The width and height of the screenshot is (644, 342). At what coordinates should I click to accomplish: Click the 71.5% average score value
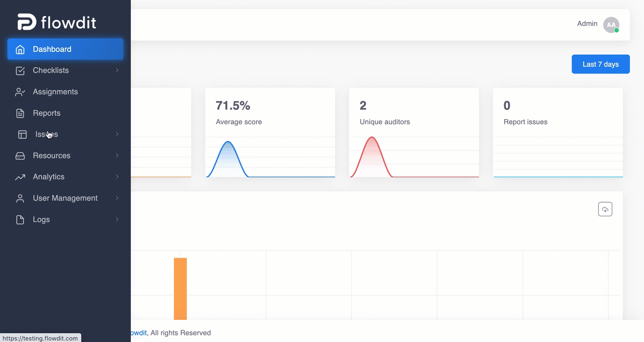tap(233, 106)
